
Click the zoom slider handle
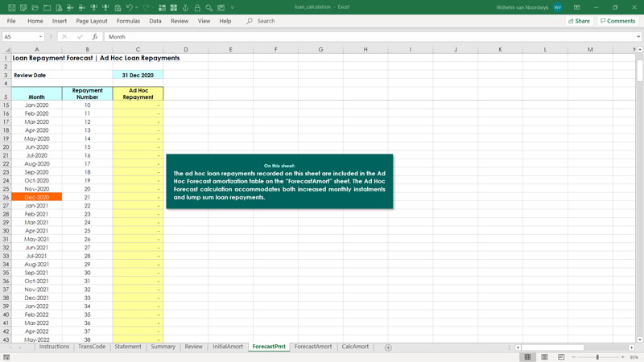[x=597, y=357]
